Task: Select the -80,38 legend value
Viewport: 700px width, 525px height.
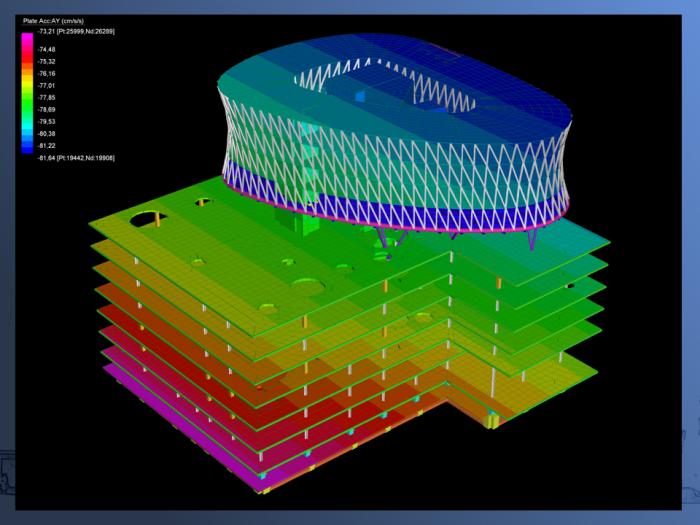Action: tap(47, 133)
